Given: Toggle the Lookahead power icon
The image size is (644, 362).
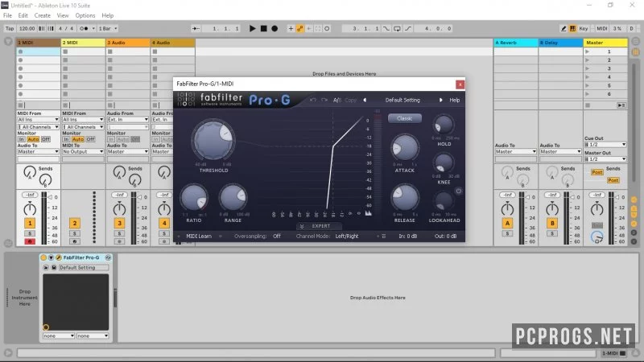Looking at the screenshot, I should [x=458, y=191].
